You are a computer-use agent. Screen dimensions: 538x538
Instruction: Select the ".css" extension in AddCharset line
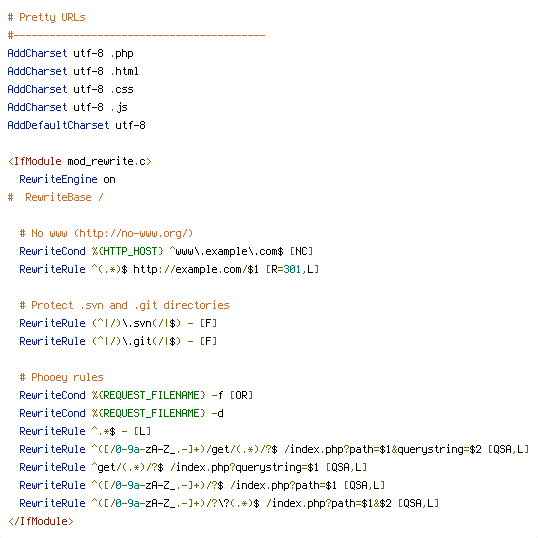click(x=122, y=89)
